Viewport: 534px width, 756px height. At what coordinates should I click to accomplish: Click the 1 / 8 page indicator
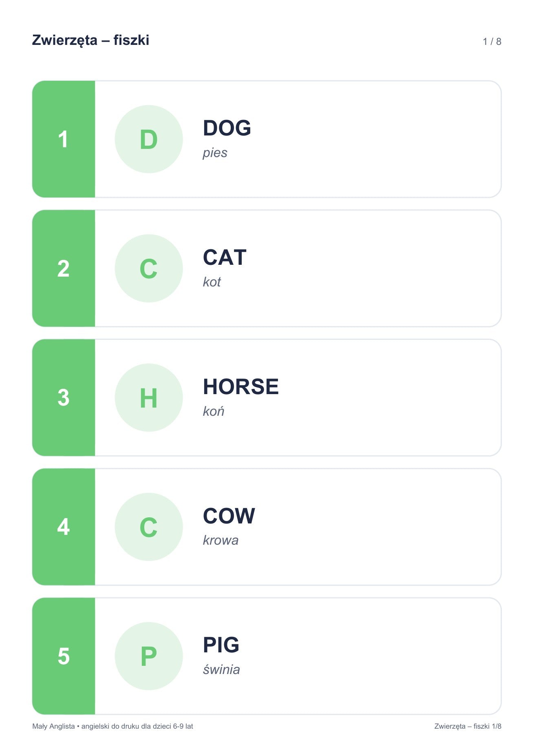(492, 41)
